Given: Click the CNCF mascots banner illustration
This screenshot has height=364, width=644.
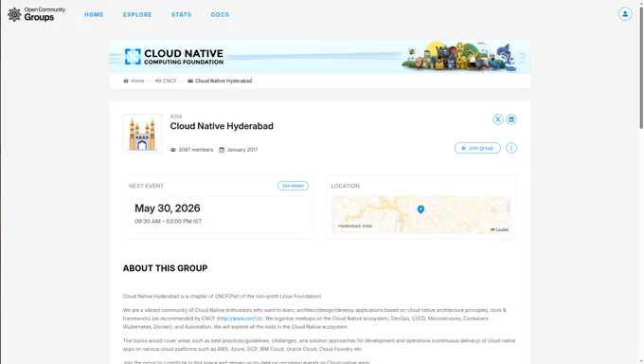Looking at the screenshot, I should coord(458,56).
